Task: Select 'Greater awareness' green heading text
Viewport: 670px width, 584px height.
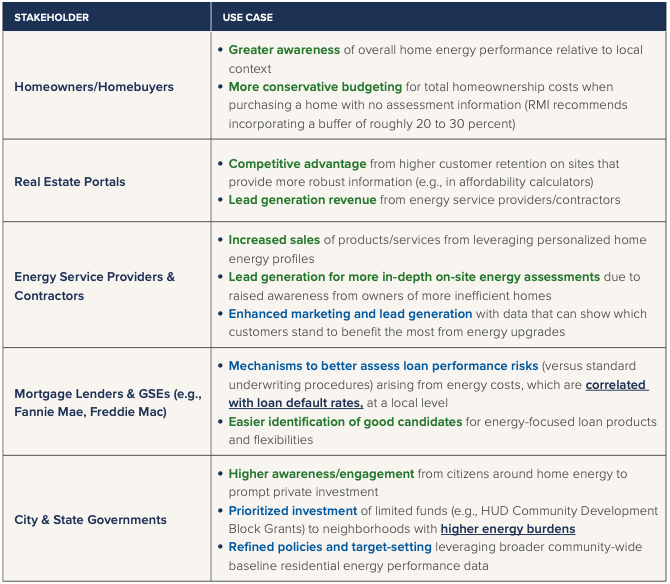Action: 284,50
